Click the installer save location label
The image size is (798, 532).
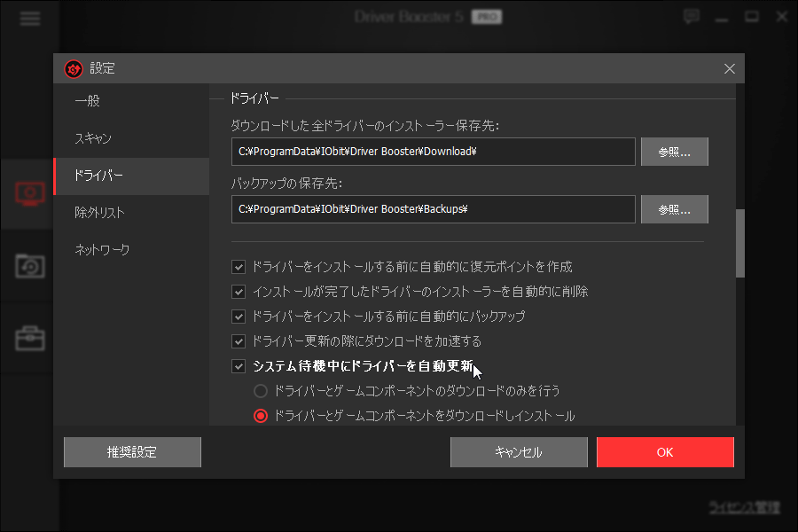[365, 126]
